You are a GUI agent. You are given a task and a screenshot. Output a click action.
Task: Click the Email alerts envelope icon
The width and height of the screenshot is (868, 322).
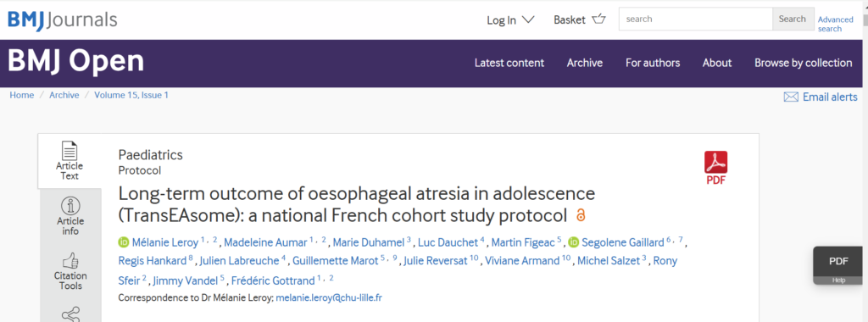pyautogui.click(x=791, y=97)
